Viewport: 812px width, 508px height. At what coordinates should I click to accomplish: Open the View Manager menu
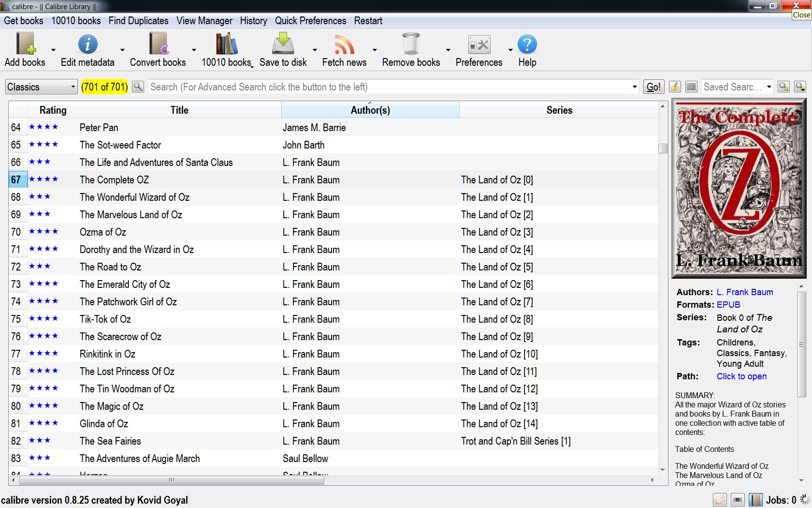[204, 21]
